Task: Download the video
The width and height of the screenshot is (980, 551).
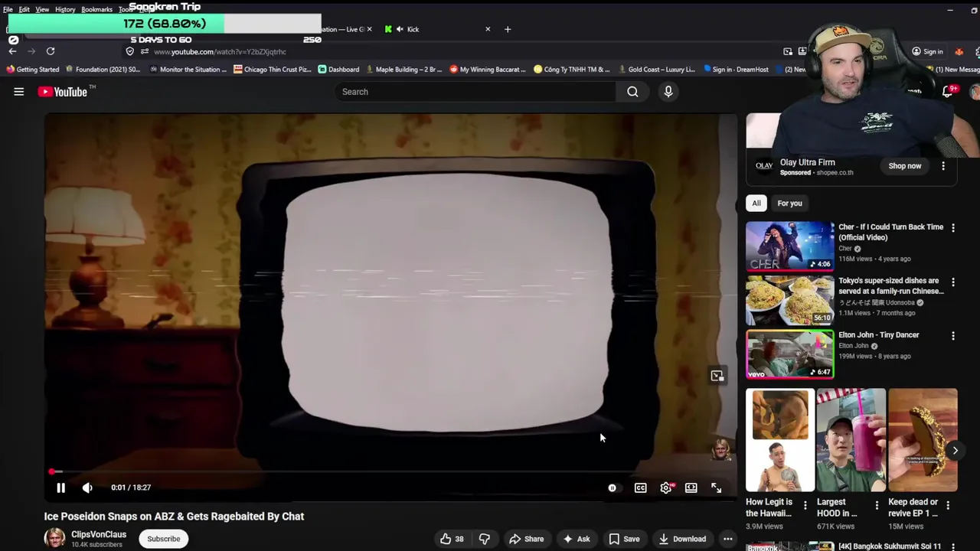Action: (x=681, y=539)
